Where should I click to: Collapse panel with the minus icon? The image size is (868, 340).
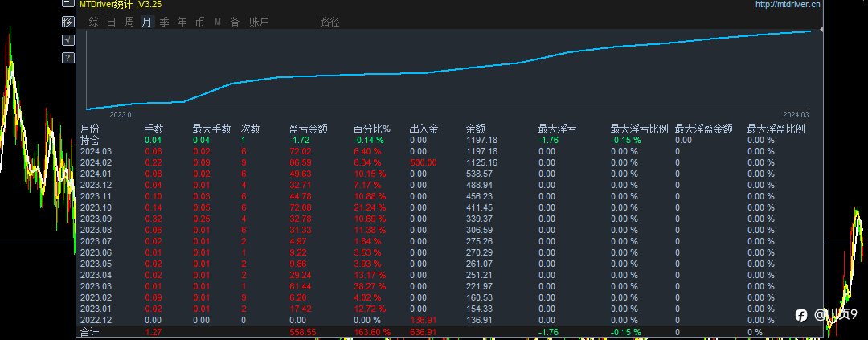coord(68,3)
